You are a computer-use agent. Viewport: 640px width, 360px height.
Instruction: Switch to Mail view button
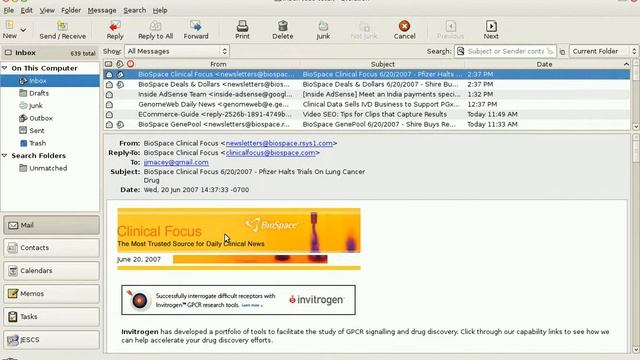(x=51, y=225)
